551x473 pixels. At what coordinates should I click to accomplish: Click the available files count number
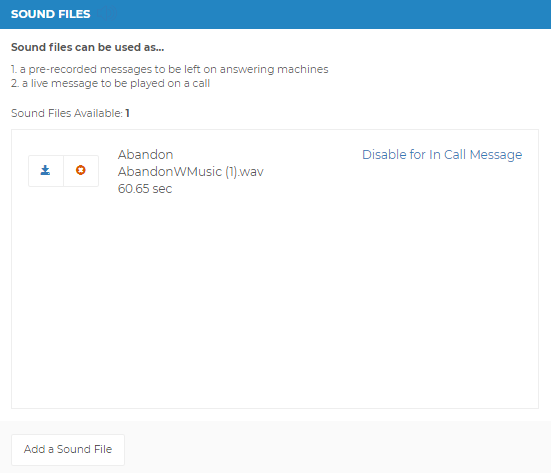tap(128, 113)
